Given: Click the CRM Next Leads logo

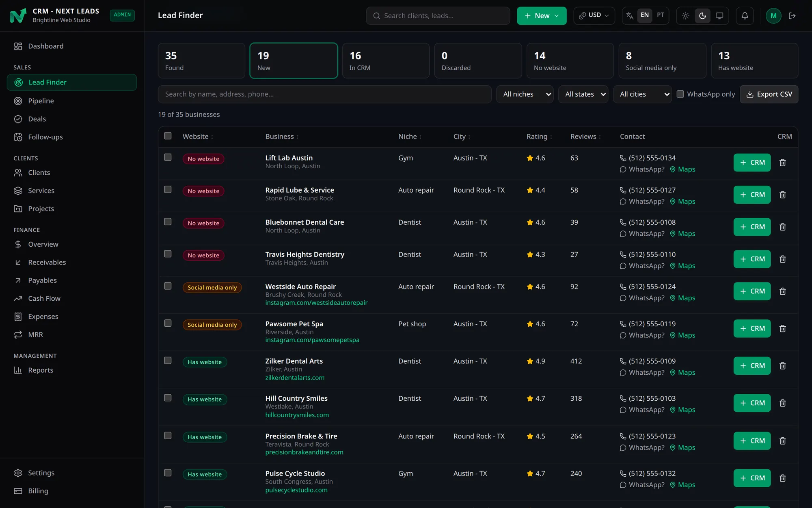Looking at the screenshot, I should click(18, 15).
